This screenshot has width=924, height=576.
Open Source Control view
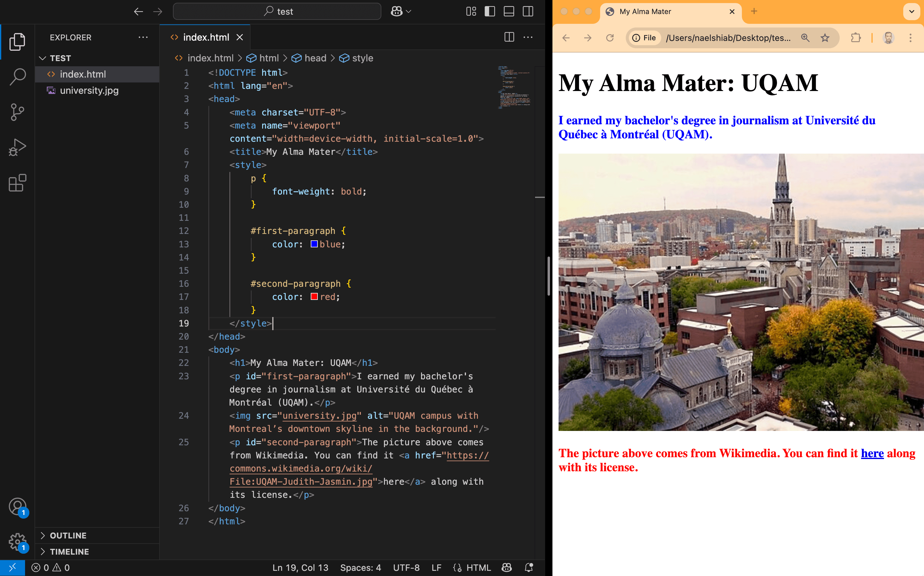point(17,112)
